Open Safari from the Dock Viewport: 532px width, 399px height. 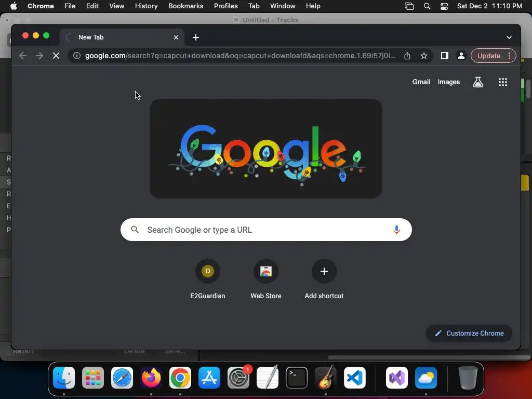pos(122,378)
